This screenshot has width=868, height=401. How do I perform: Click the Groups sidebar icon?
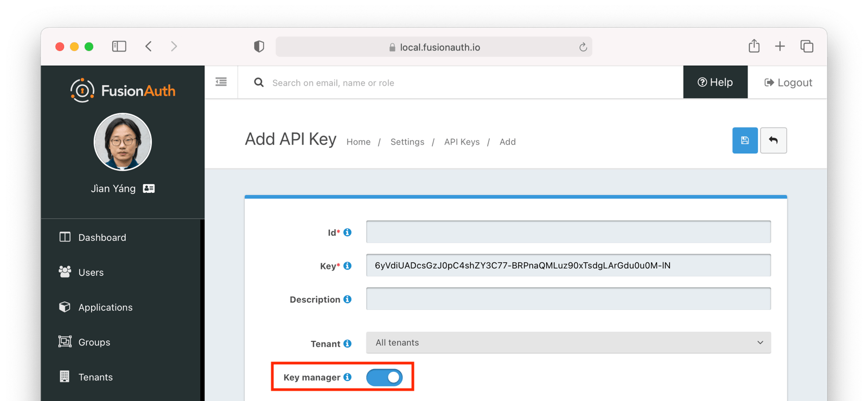[65, 342]
